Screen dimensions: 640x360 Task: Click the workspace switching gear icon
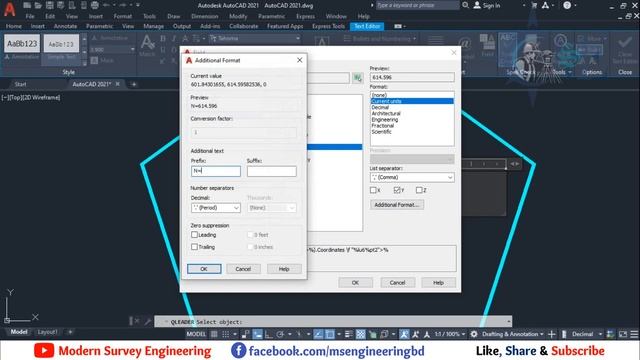pos(473,334)
